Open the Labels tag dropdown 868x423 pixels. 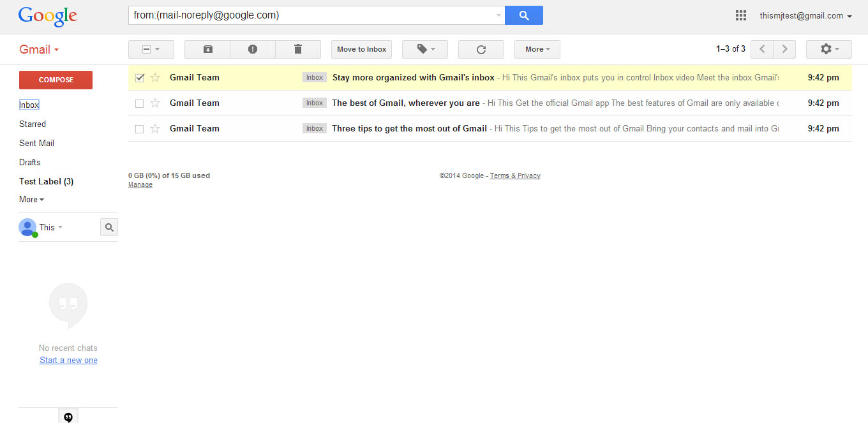click(x=425, y=49)
